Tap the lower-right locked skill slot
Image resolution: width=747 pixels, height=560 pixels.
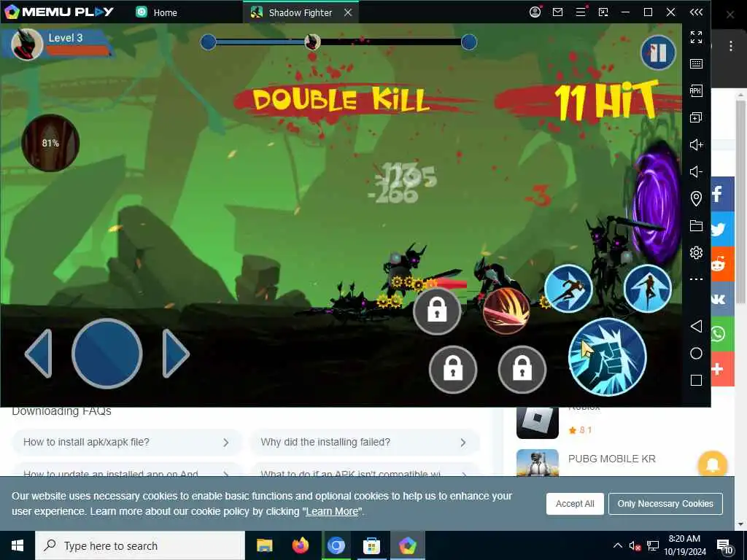click(522, 370)
